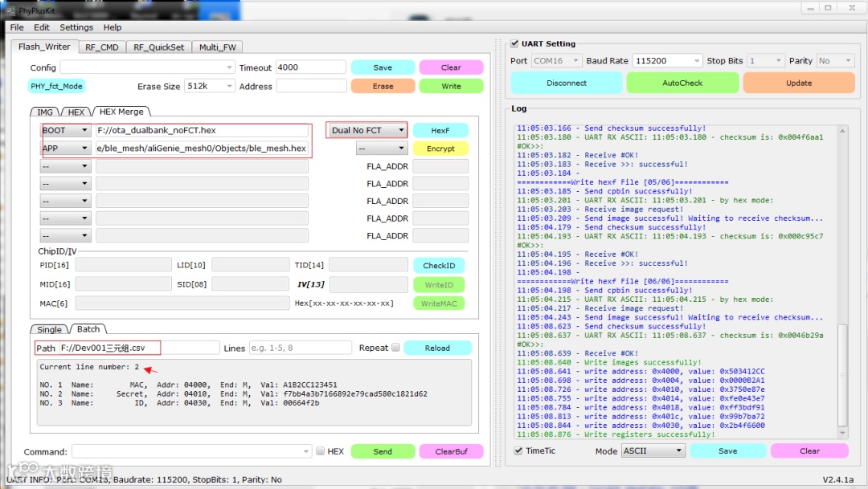
Task: Click the WriteID button
Action: 439,285
